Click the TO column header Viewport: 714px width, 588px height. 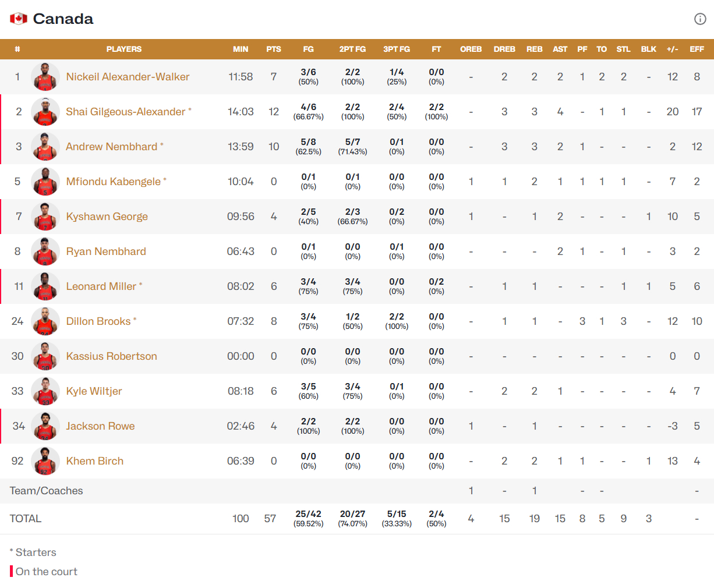click(x=602, y=49)
